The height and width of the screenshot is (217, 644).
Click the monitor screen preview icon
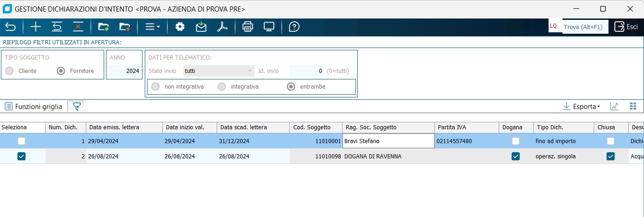coord(269,27)
